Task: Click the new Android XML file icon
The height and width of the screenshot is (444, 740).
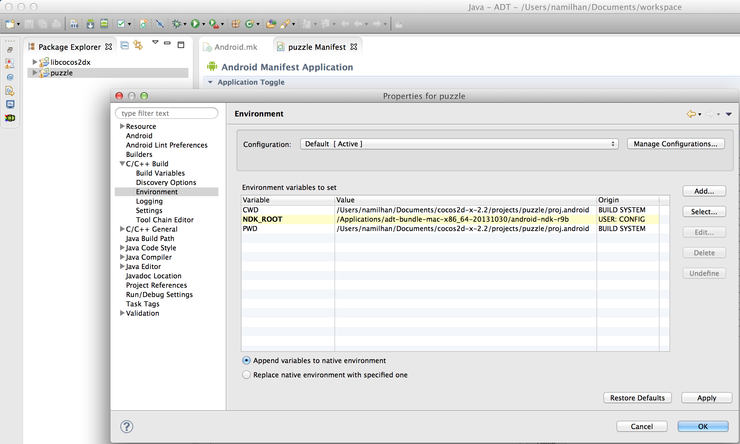Action: tap(143, 24)
